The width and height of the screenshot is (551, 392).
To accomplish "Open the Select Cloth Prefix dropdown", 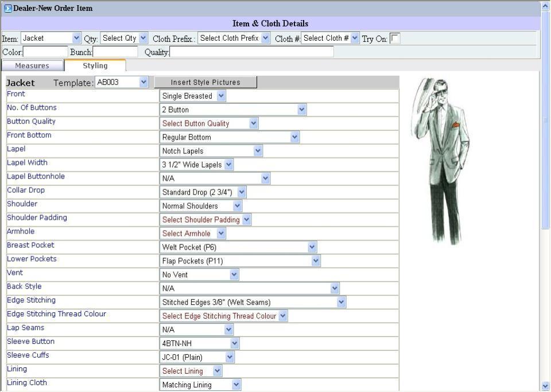I will (234, 38).
